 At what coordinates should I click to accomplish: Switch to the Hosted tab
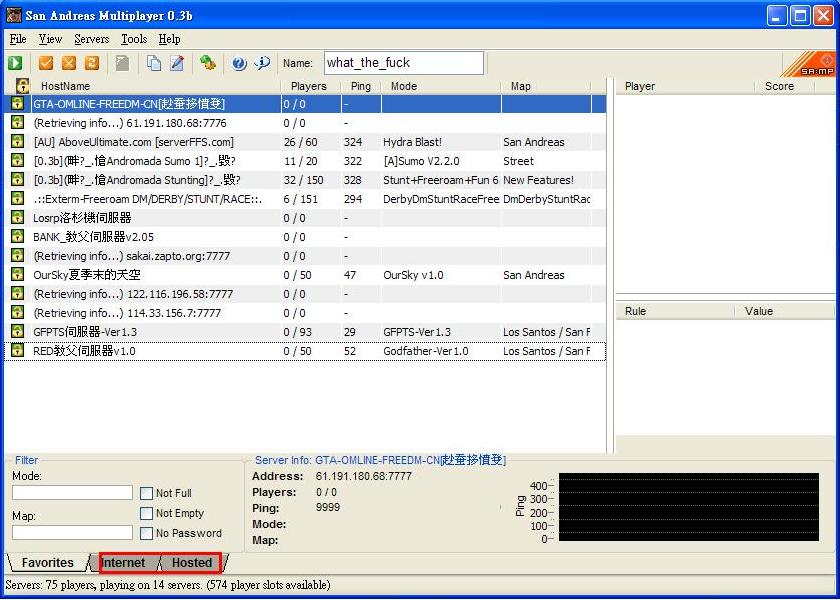pyautogui.click(x=191, y=563)
